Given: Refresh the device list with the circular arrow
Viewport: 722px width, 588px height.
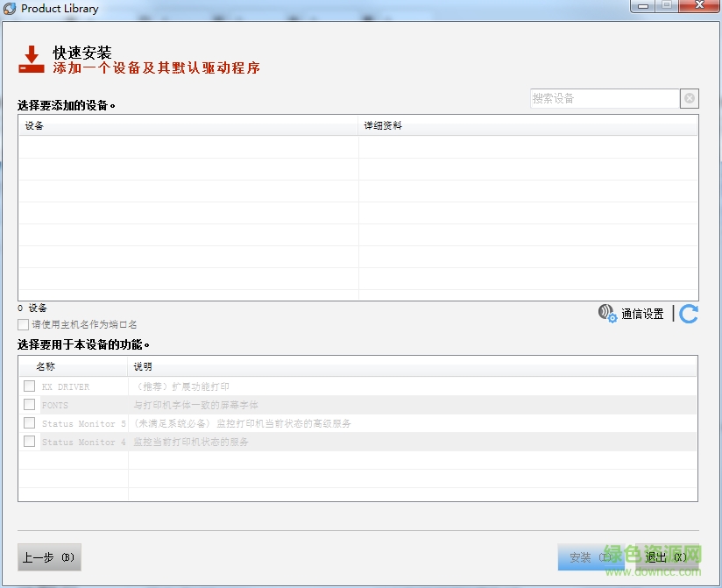Looking at the screenshot, I should [x=687, y=313].
